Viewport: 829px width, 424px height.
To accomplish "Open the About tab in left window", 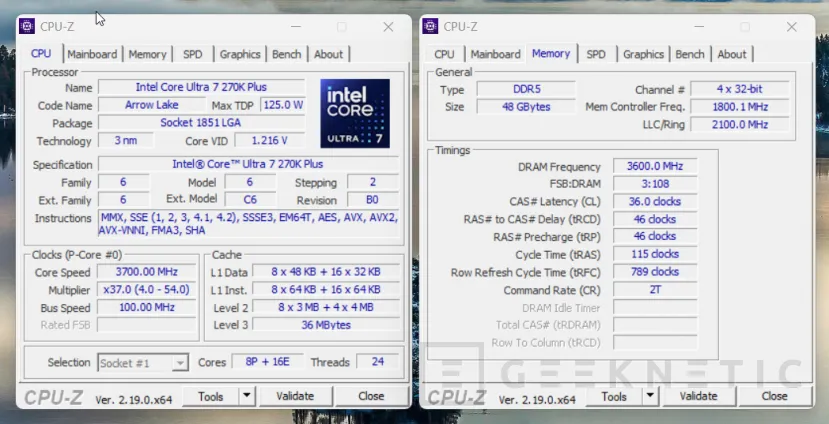I will click(x=328, y=54).
